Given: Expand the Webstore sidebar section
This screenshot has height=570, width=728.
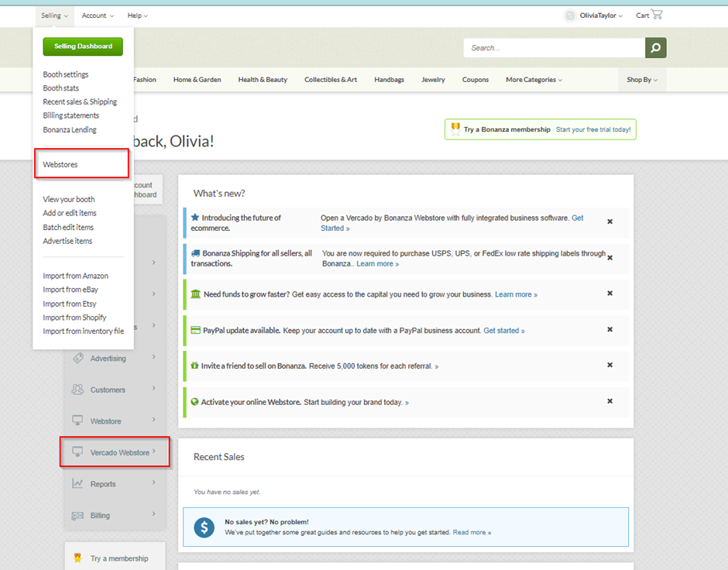Looking at the screenshot, I should tap(153, 420).
